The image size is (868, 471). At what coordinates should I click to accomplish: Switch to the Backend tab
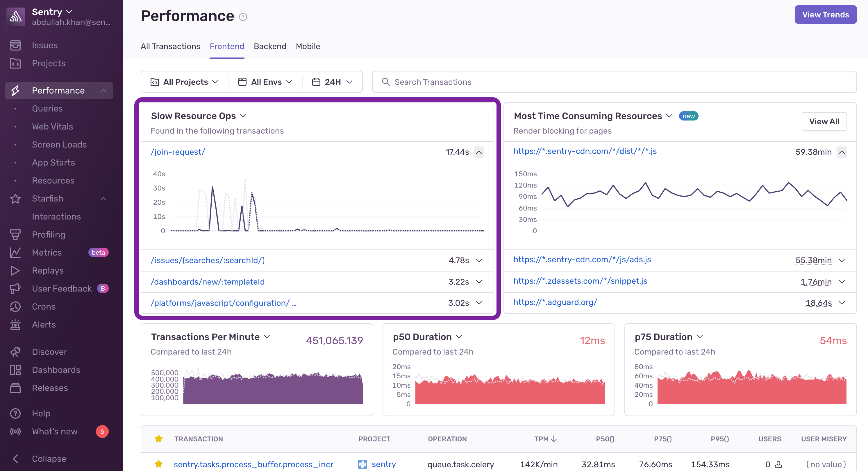point(270,46)
